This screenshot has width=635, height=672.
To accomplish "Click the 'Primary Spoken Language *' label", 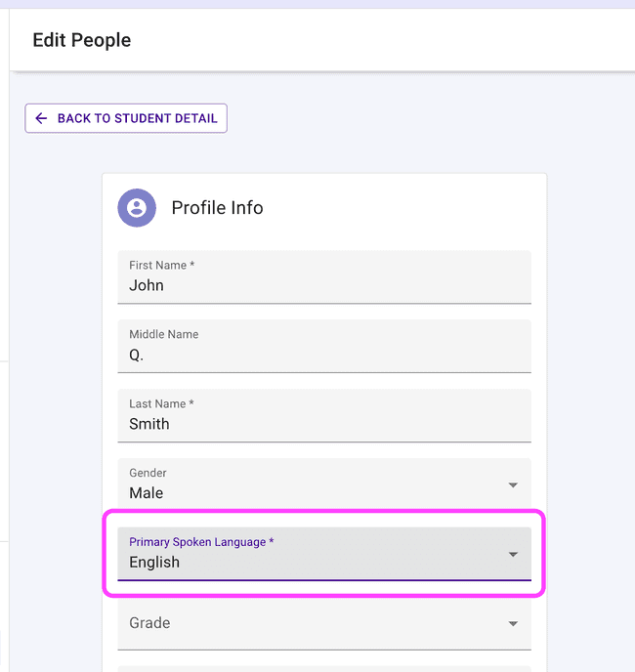I will click(x=201, y=542).
